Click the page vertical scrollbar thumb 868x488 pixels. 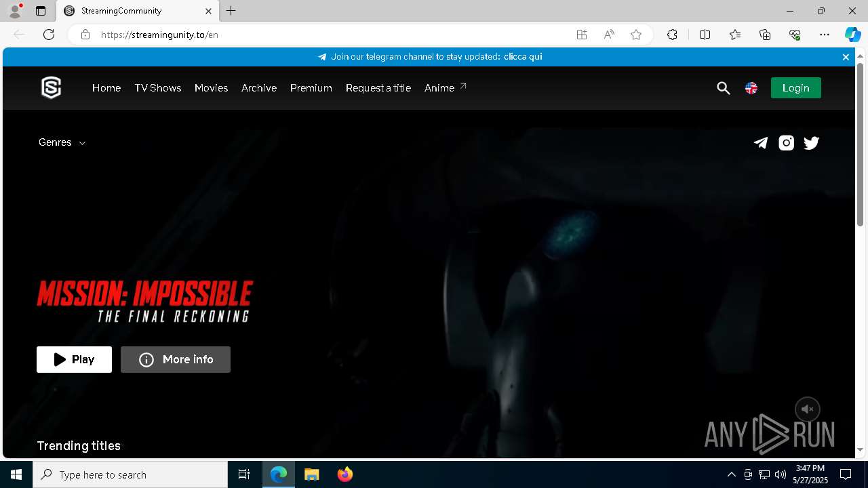point(860,144)
